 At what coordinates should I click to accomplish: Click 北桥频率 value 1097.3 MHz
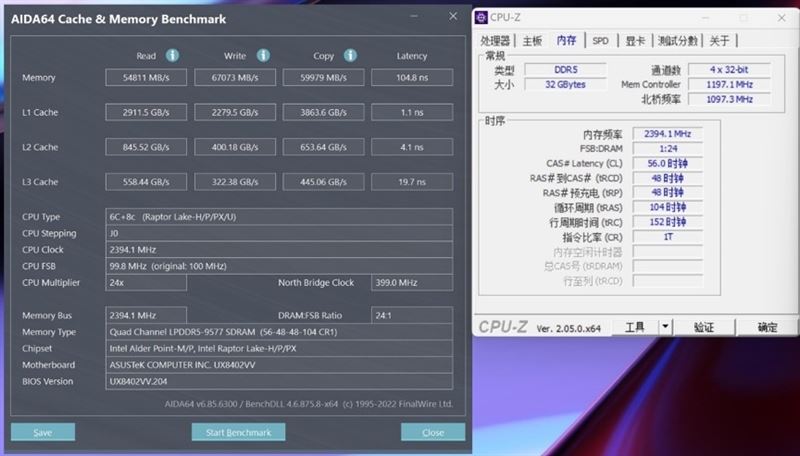(729, 99)
